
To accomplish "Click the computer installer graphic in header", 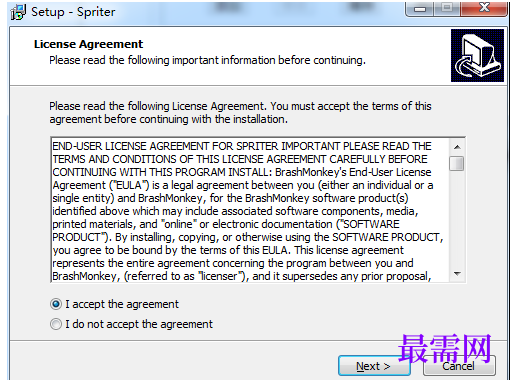I will coord(477,55).
